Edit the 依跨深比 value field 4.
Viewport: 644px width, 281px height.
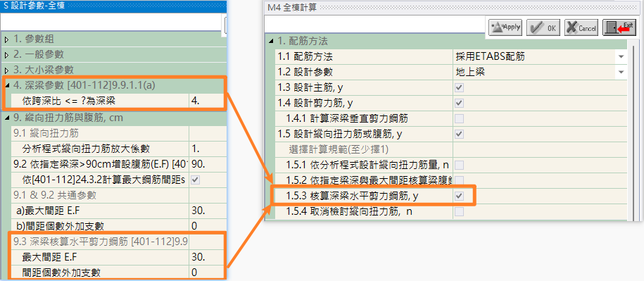tap(207, 101)
